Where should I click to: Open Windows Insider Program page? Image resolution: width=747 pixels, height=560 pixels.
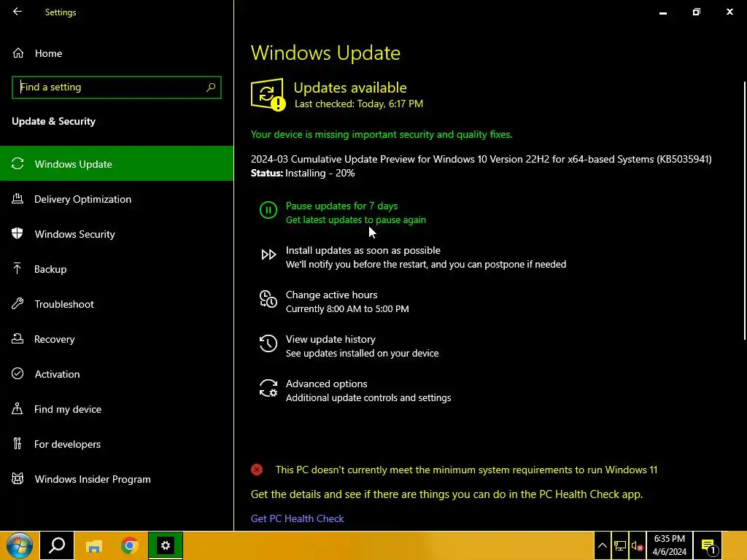point(117,479)
